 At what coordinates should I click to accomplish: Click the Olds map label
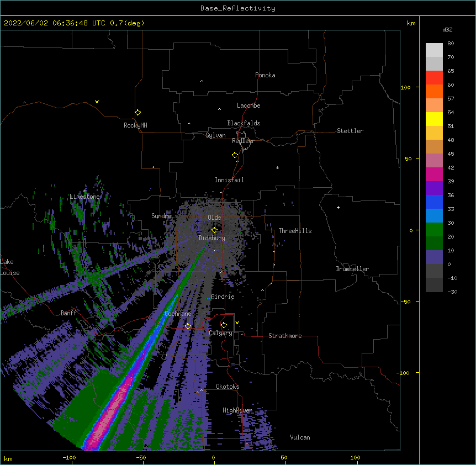[x=214, y=218]
